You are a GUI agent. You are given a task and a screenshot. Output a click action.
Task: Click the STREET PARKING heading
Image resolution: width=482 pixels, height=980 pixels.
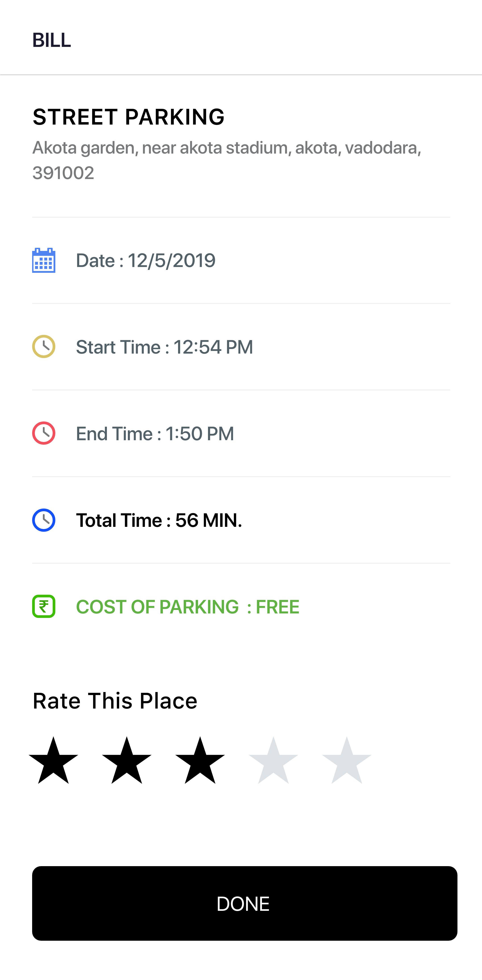click(129, 117)
